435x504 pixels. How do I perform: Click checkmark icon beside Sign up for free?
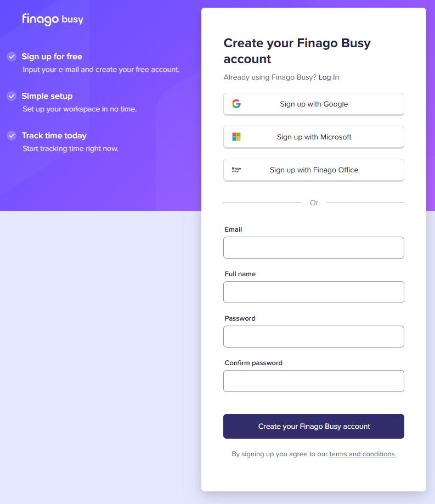pyautogui.click(x=12, y=57)
